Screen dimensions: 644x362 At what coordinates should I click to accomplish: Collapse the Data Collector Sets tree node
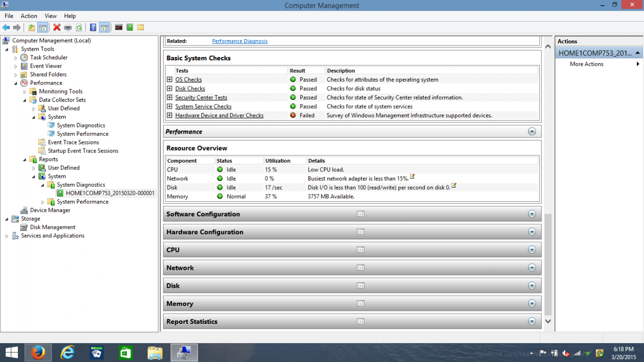click(25, 100)
